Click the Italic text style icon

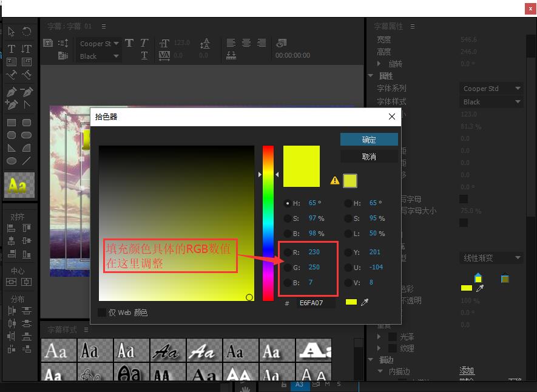(x=144, y=43)
